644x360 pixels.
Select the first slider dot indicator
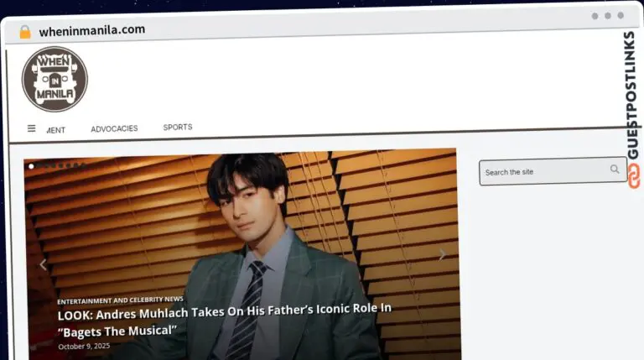coord(31,166)
